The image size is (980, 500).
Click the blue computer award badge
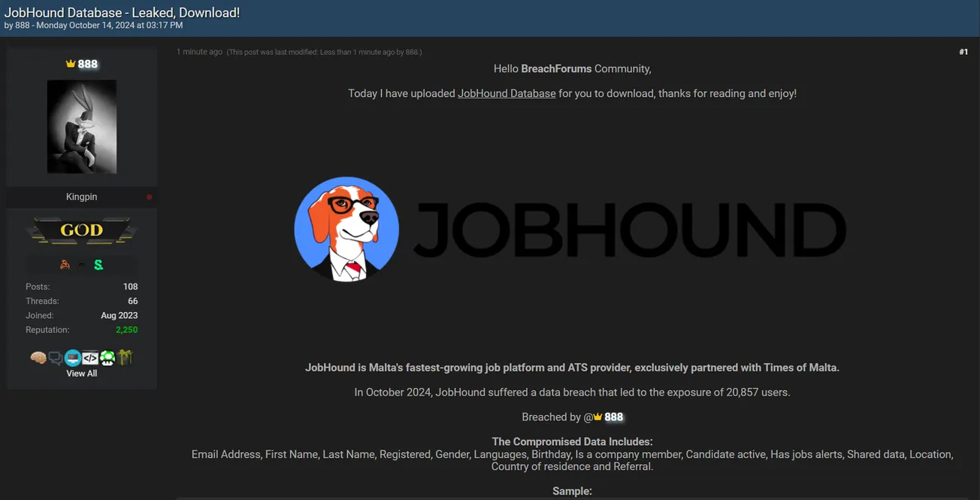pyautogui.click(x=73, y=358)
